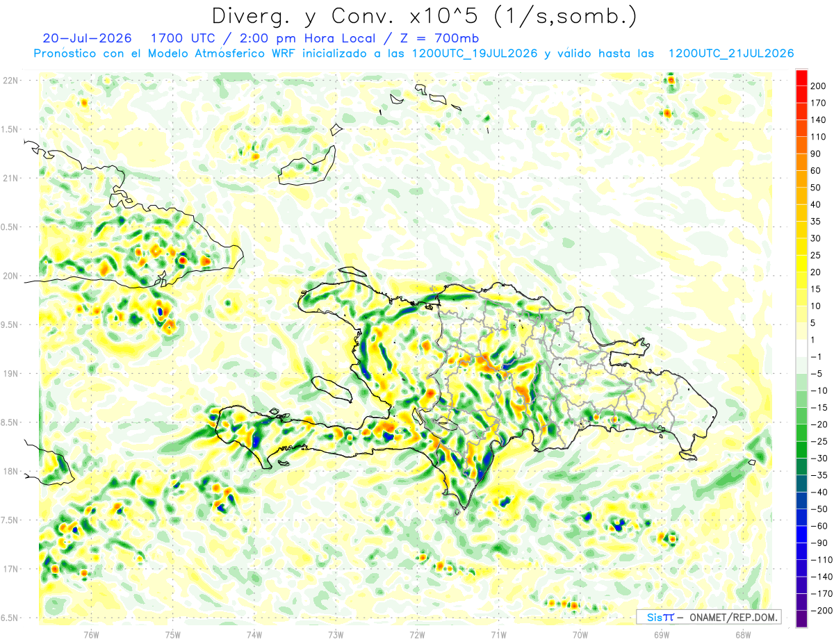
Task: Click the '73W' longitude label
Action: (x=336, y=634)
